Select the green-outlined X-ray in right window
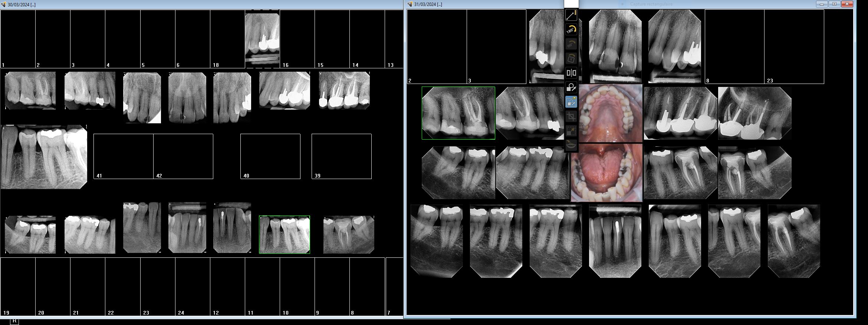The width and height of the screenshot is (868, 325). [458, 113]
